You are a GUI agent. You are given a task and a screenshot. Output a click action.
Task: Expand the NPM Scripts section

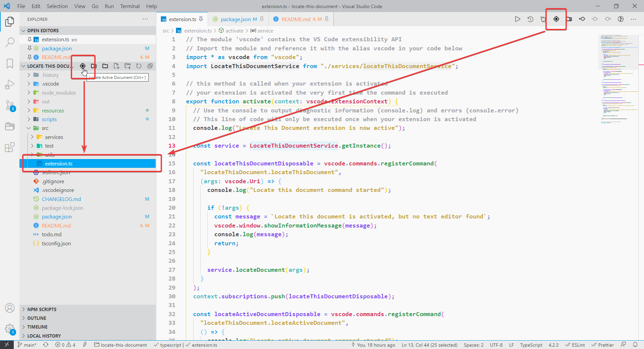click(88, 309)
